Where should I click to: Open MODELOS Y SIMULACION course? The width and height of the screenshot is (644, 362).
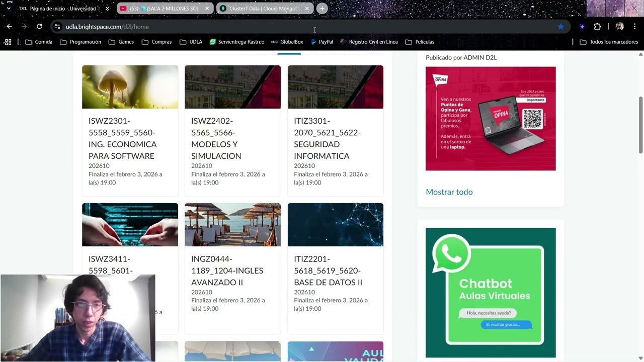coord(216,138)
